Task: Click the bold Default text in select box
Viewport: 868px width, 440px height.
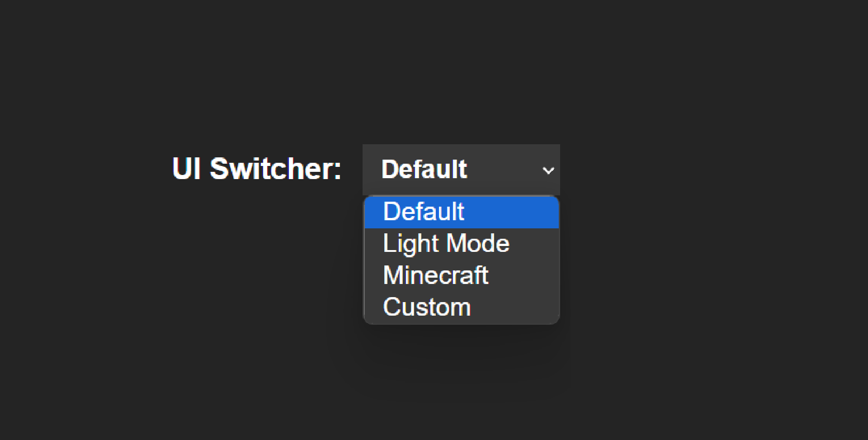Action: [x=424, y=170]
